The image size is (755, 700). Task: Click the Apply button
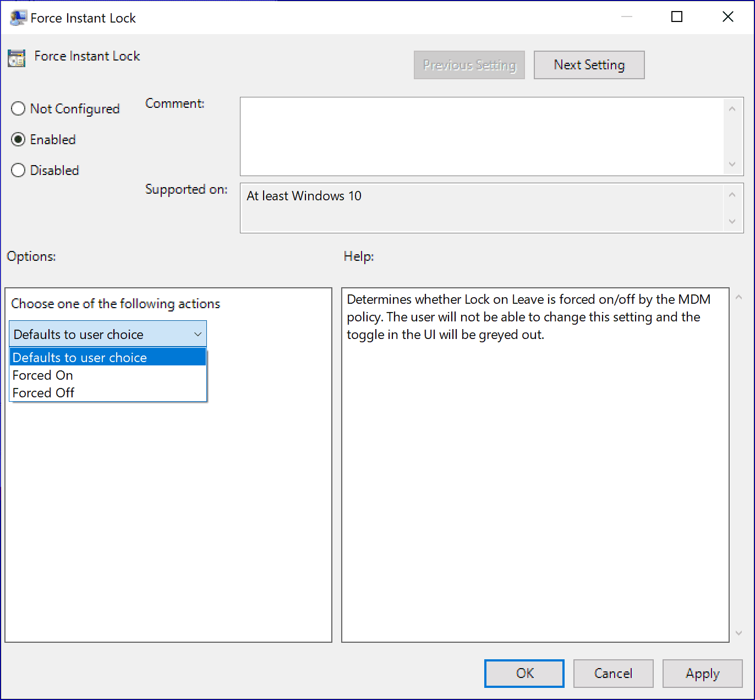pos(703,673)
